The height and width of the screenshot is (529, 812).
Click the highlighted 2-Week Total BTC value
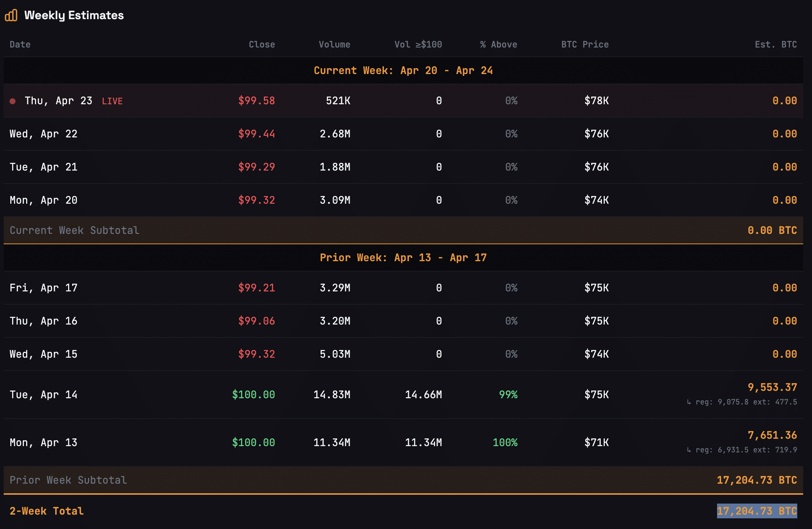(757, 511)
